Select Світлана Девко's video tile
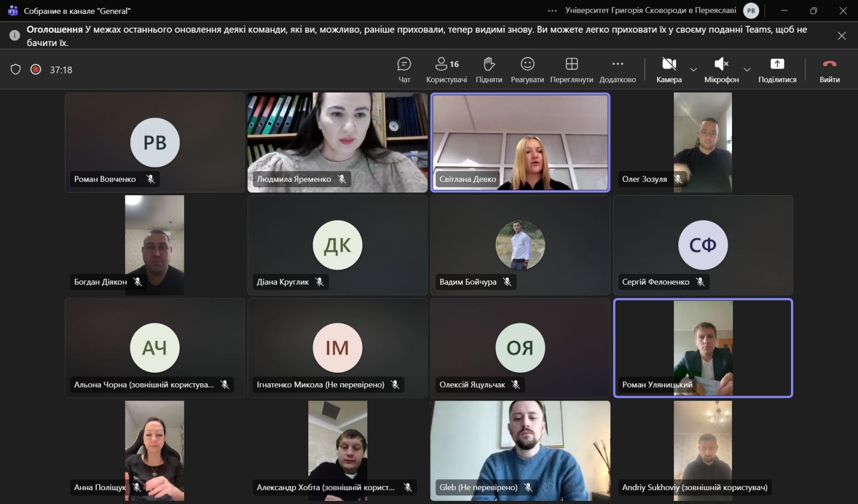 pos(520,142)
